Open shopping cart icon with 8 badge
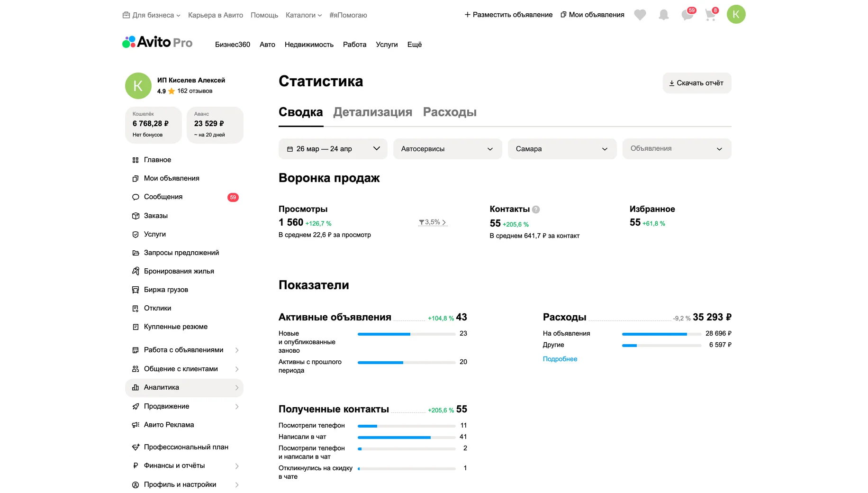The image size is (868, 493). pyautogui.click(x=711, y=14)
